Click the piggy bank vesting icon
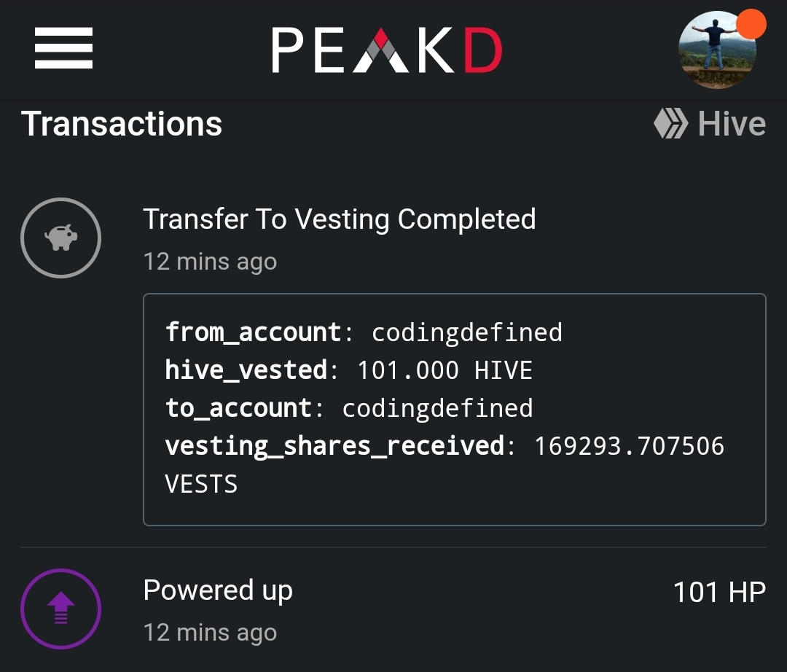This screenshot has width=787, height=672. coord(60,238)
